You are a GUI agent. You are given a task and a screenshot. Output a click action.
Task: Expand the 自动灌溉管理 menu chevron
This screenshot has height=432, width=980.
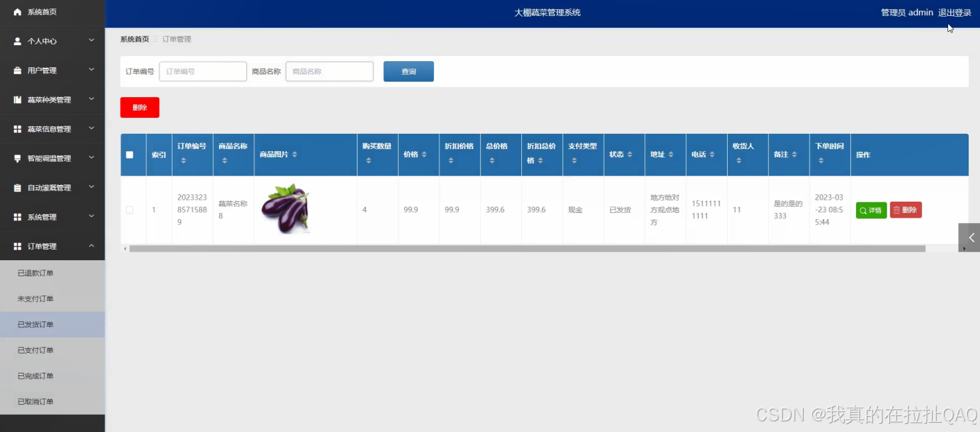(92, 187)
